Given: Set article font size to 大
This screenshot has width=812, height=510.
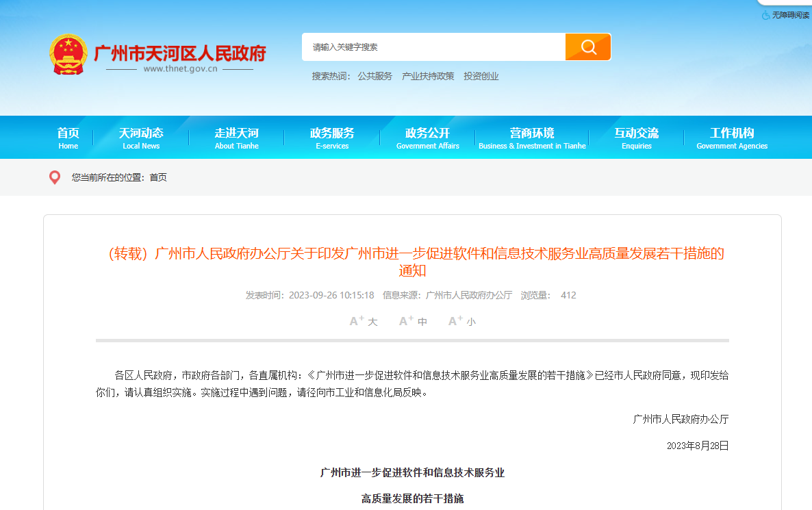Looking at the screenshot, I should coord(364,320).
